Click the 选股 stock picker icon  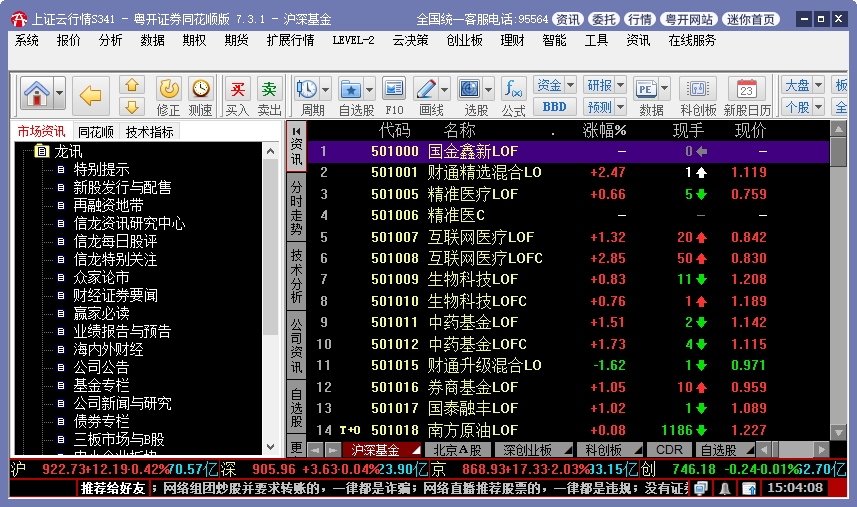click(x=470, y=89)
